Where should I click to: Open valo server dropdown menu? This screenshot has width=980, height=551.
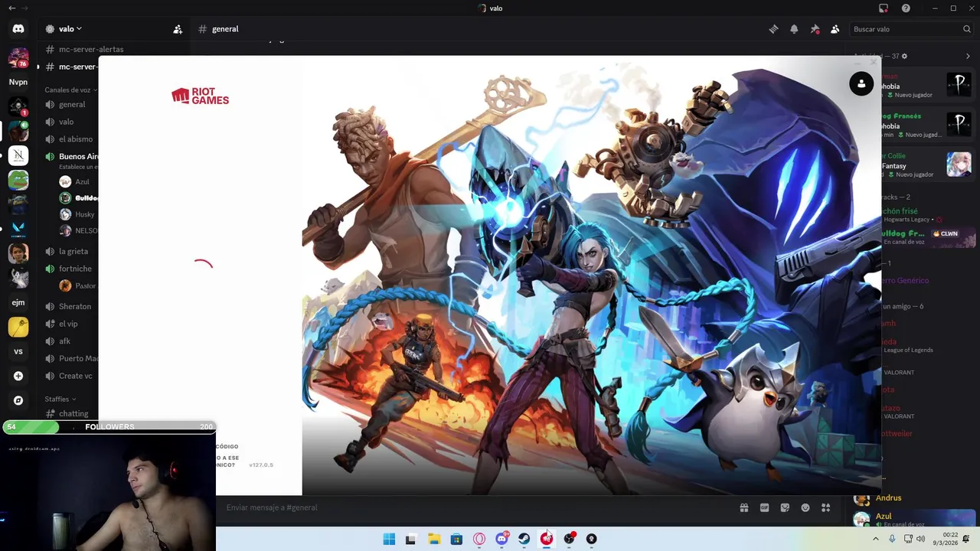64,29
